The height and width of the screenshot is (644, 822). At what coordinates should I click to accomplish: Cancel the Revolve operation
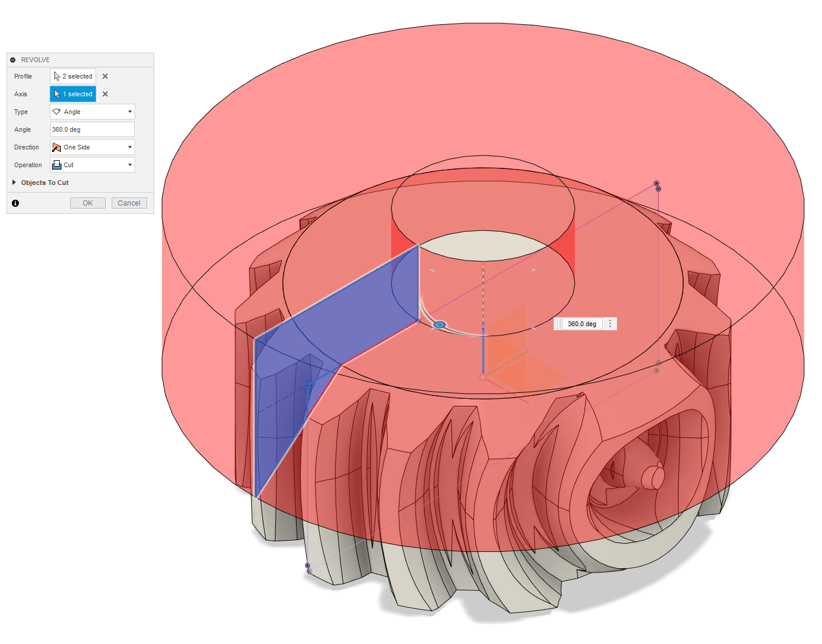[129, 202]
